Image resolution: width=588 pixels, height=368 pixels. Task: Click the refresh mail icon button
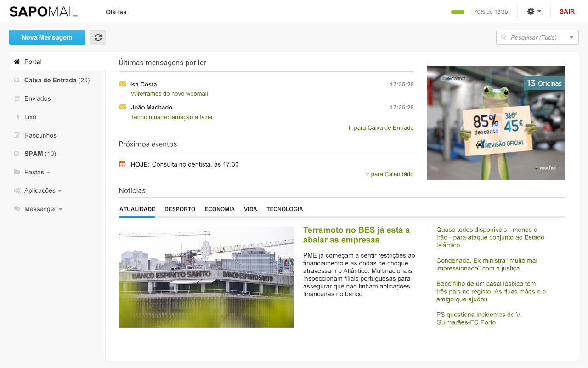point(98,37)
